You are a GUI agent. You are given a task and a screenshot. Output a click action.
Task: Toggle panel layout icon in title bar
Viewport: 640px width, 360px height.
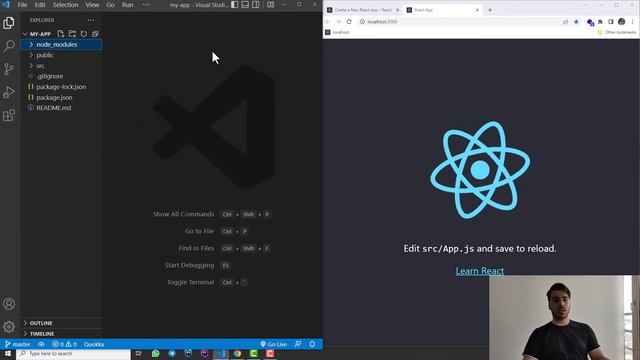pyautogui.click(x=245, y=5)
